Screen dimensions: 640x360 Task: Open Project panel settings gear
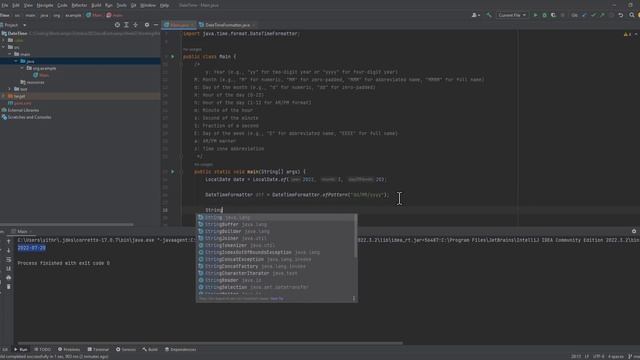coord(147,25)
